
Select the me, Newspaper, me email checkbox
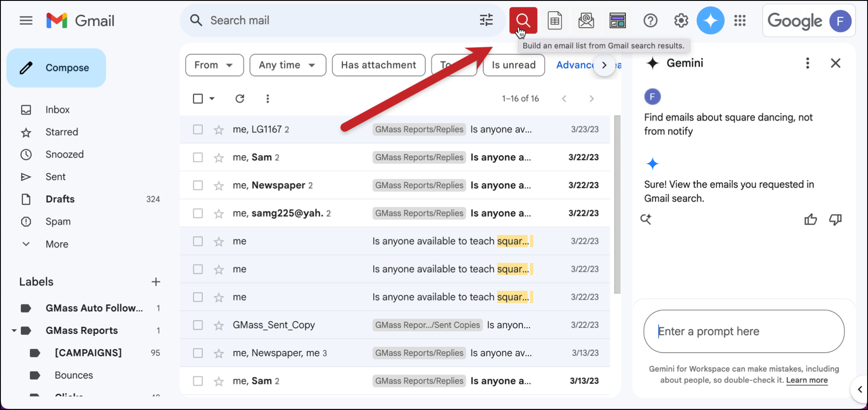coord(198,353)
